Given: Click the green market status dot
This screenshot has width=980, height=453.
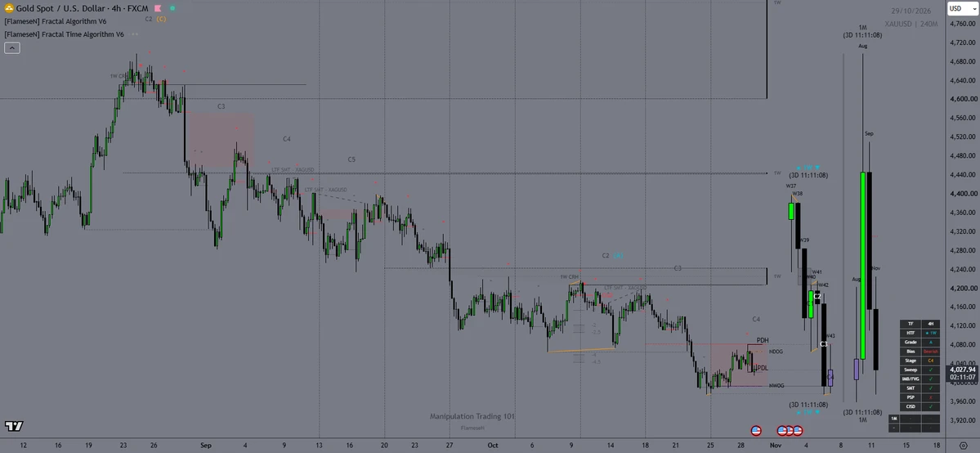Looking at the screenshot, I should tap(172, 8).
